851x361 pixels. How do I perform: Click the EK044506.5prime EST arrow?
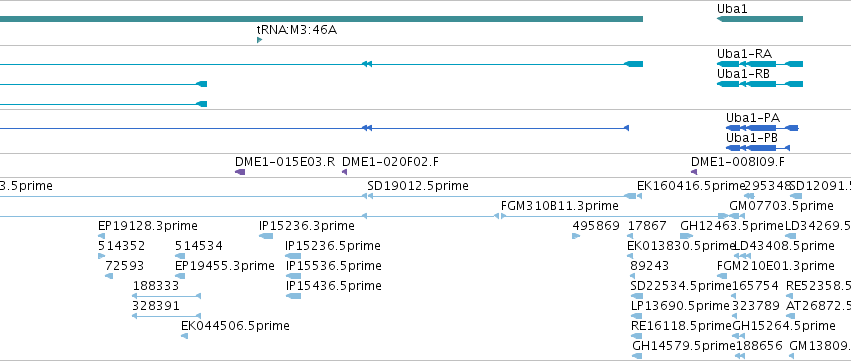185,336
